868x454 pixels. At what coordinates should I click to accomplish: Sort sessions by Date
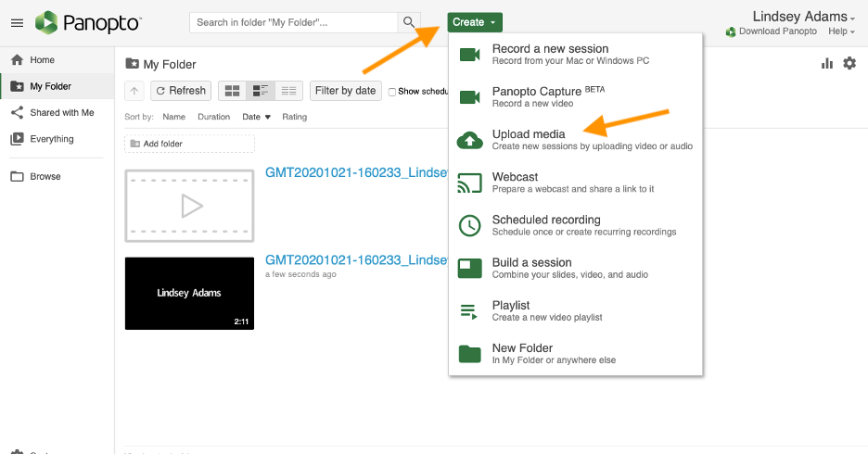click(x=256, y=117)
